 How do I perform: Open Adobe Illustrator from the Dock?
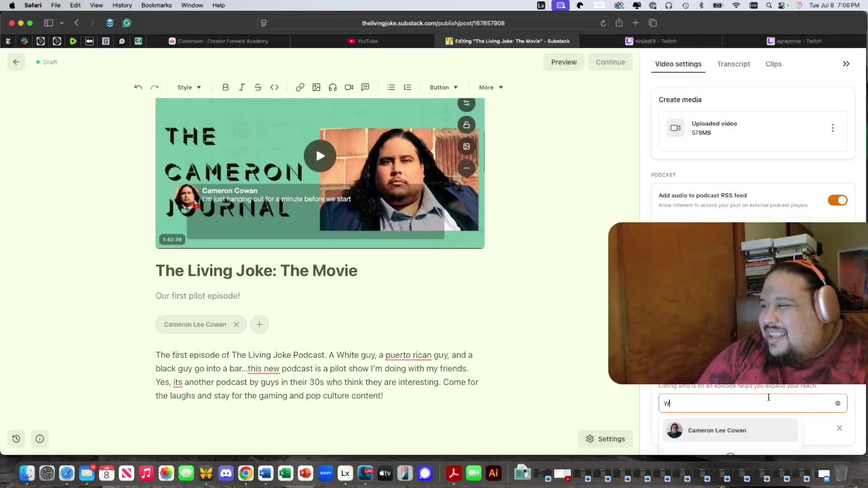click(x=494, y=473)
